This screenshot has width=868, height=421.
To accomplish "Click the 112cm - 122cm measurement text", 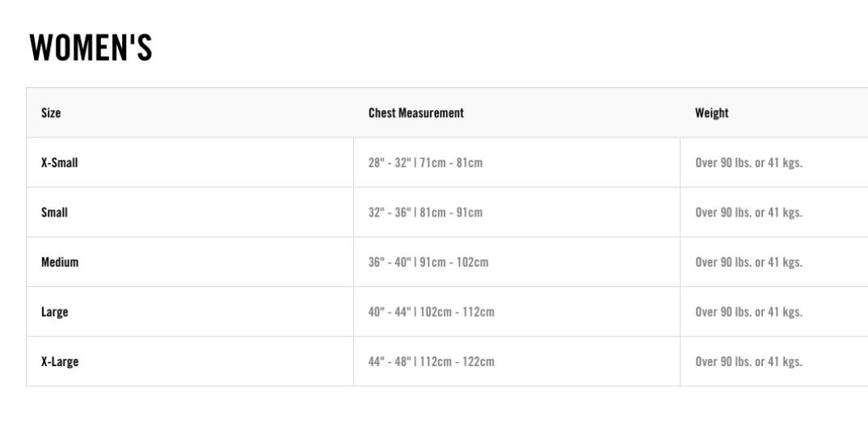I will pyautogui.click(x=457, y=362).
